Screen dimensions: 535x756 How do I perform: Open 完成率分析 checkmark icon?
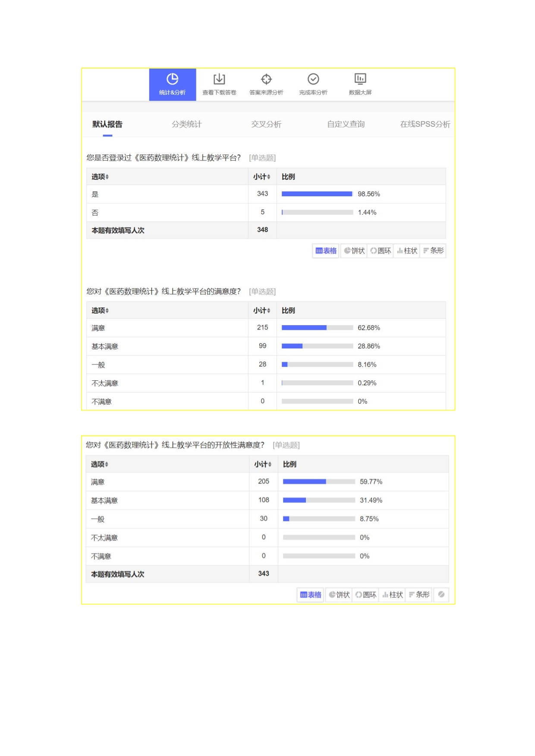pyautogui.click(x=313, y=79)
